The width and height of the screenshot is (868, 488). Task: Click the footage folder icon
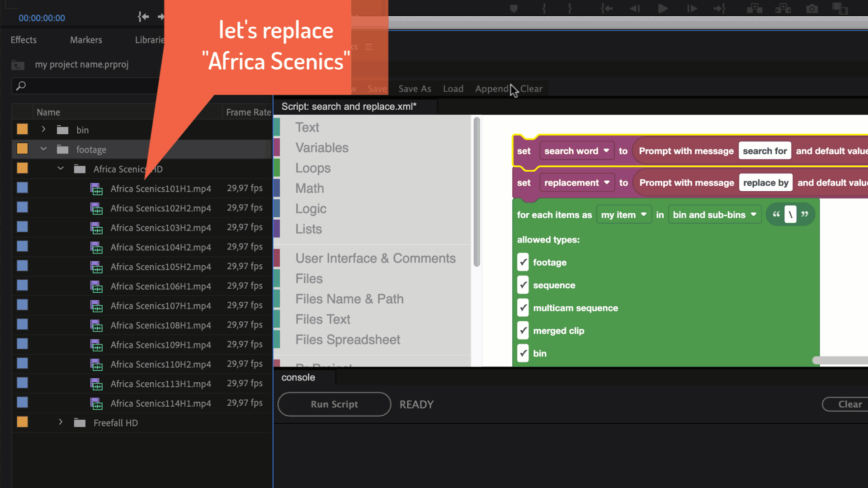62,150
